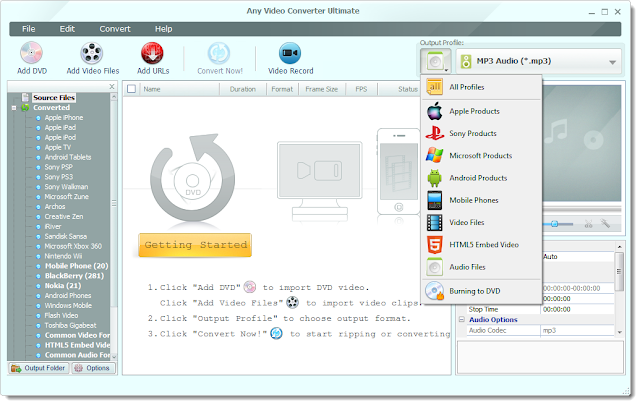Image resolution: width=640 pixels, height=405 pixels.
Task: Select BlackBerry (281) in the tree
Action: tap(74, 276)
